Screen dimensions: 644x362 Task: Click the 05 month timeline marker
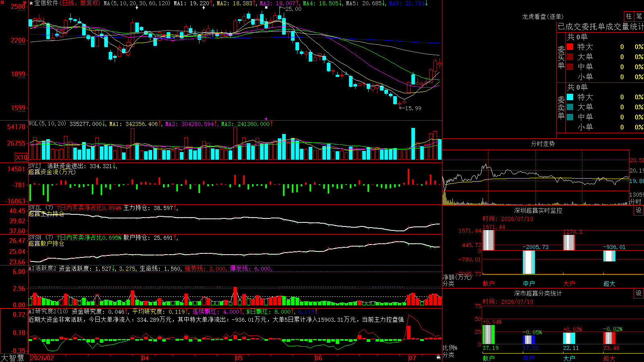pos(239,358)
